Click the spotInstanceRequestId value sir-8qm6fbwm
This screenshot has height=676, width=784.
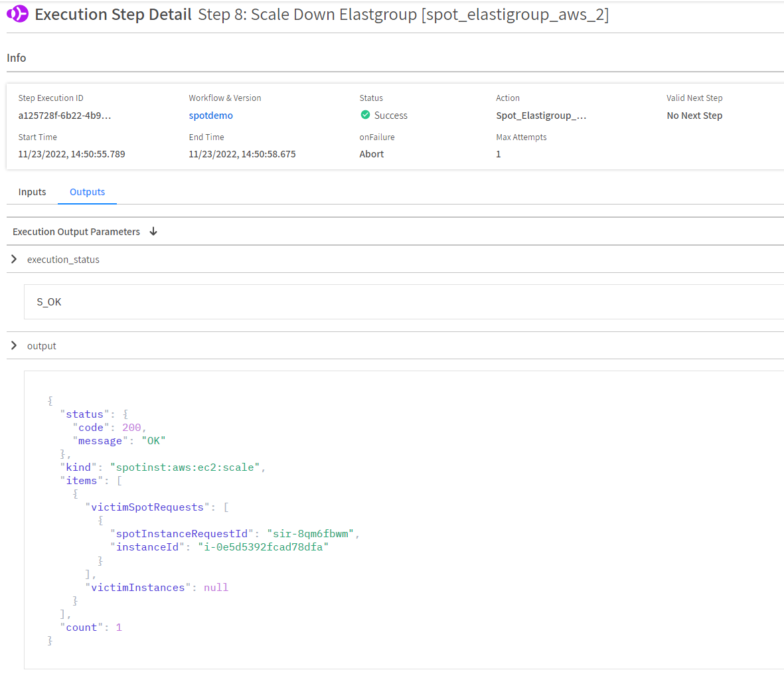coord(310,534)
